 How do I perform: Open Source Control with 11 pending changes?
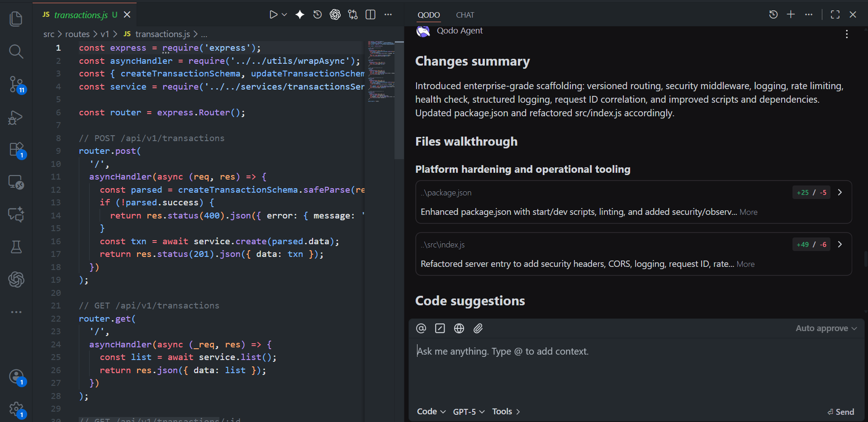16,84
